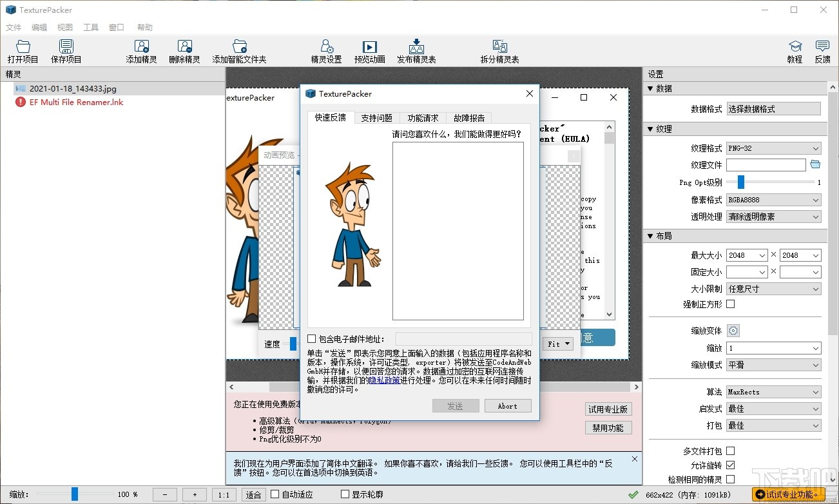Collapse the 数据 settings section
This screenshot has width=839, height=504.
(650, 88)
